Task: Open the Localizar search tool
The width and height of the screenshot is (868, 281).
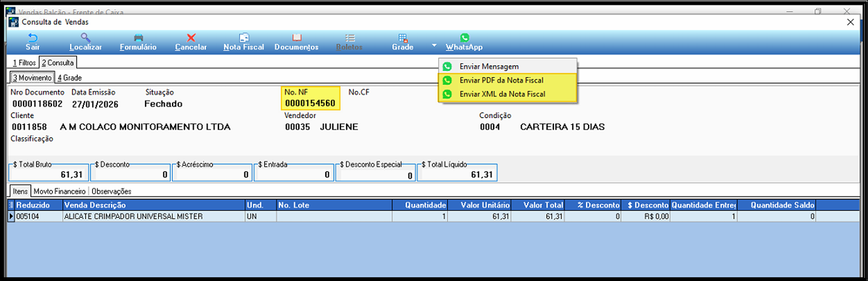Action: pos(85,42)
